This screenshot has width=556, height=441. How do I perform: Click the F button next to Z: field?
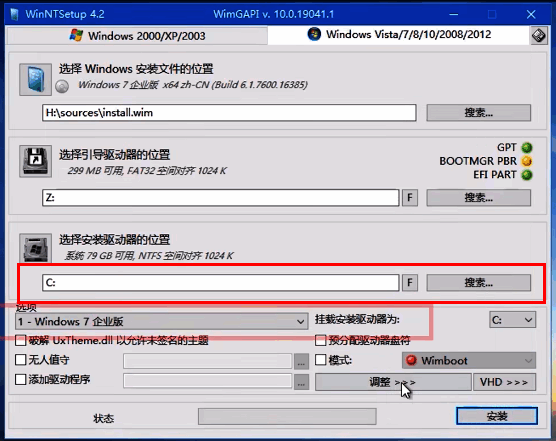point(410,197)
